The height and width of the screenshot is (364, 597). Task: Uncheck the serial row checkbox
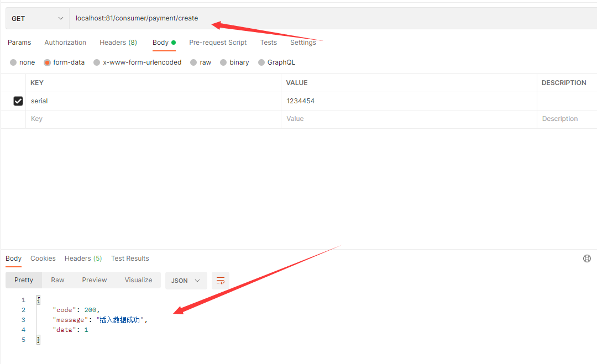pos(18,101)
